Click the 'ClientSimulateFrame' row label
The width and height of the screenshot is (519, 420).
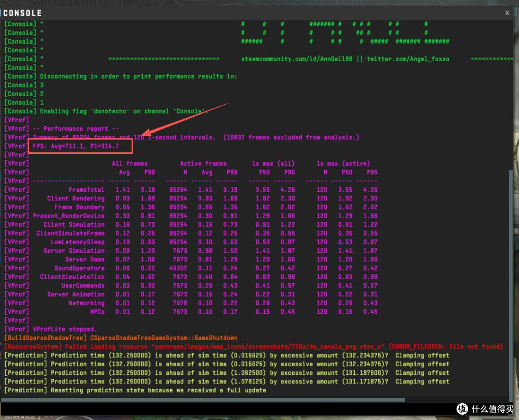[71, 234]
